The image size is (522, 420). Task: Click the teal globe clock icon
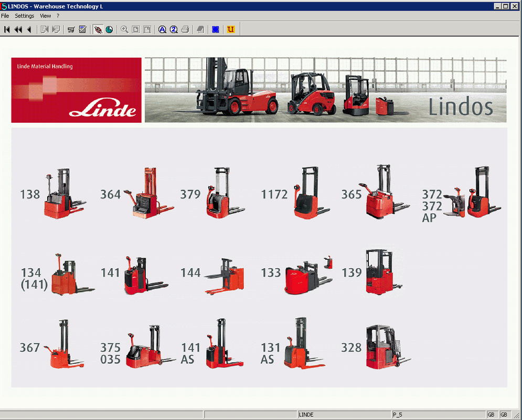109,29
